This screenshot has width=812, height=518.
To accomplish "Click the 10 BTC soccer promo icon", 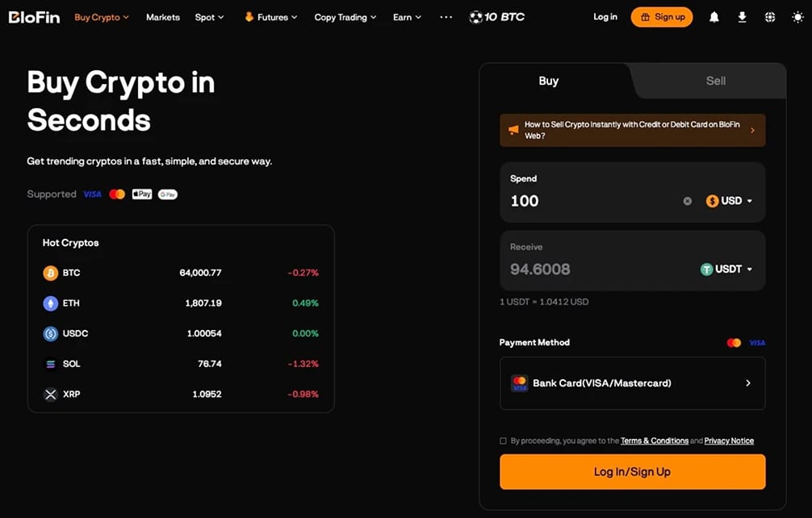I will pos(475,17).
